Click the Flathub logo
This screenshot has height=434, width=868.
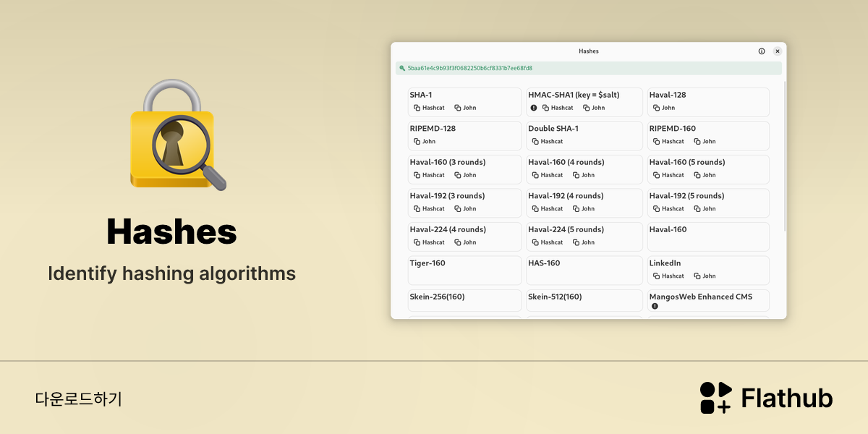click(x=766, y=398)
